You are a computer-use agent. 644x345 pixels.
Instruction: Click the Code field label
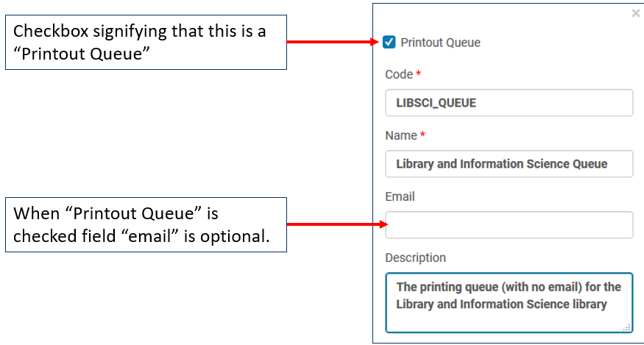click(x=399, y=74)
